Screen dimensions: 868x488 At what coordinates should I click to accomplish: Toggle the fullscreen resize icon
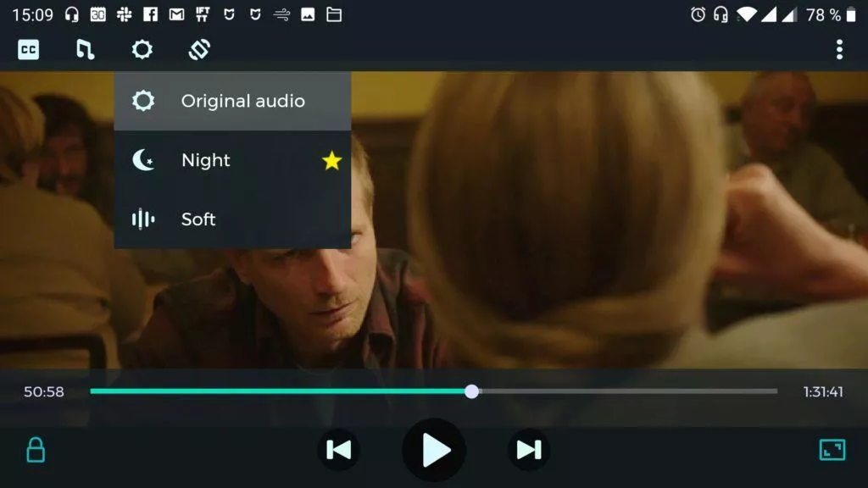832,450
